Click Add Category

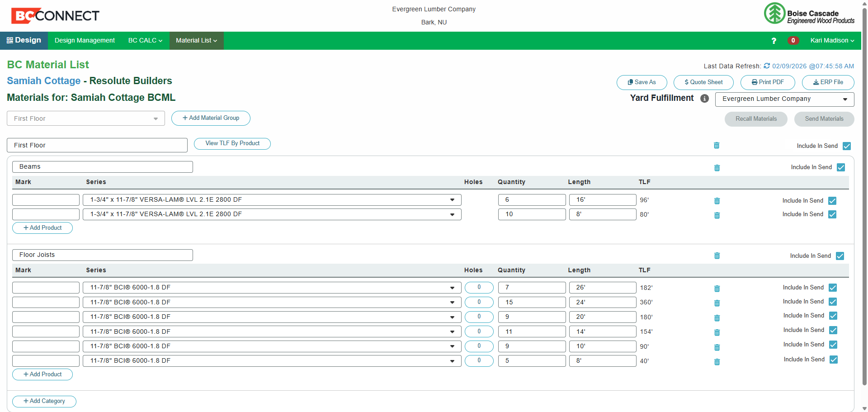point(44,401)
